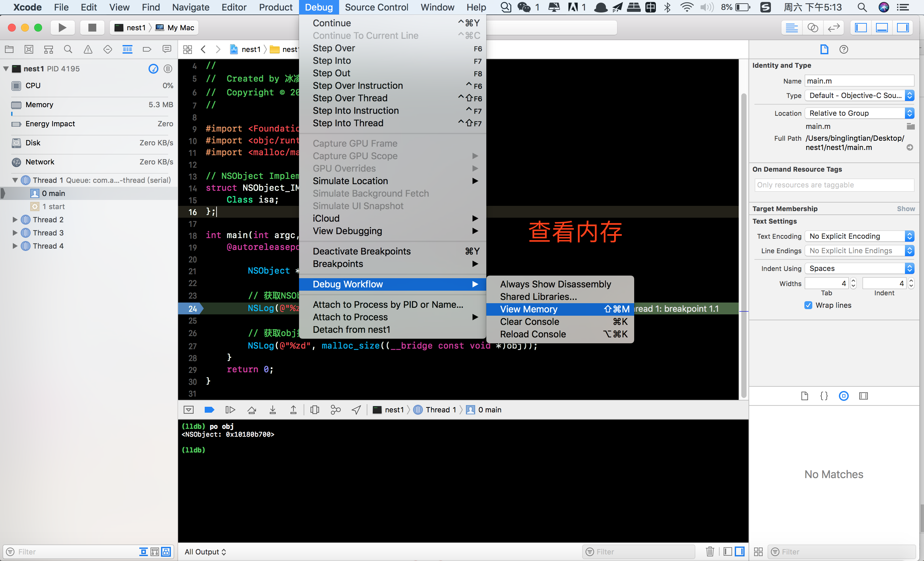Select View Memory in the submenu
The width and height of the screenshot is (924, 561).
click(x=529, y=309)
